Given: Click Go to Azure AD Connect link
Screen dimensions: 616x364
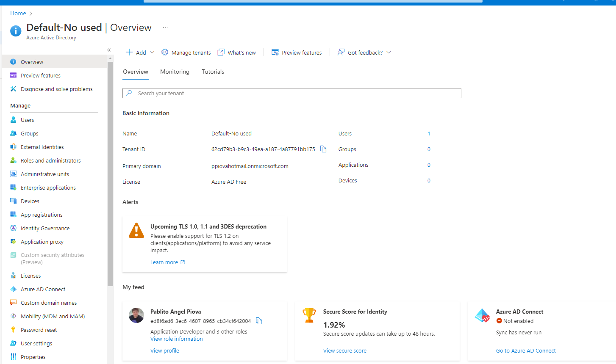Looking at the screenshot, I should coord(526,350).
